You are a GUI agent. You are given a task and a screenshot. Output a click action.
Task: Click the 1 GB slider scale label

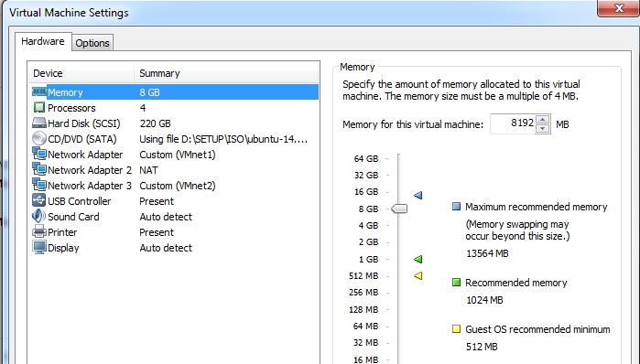[369, 259]
